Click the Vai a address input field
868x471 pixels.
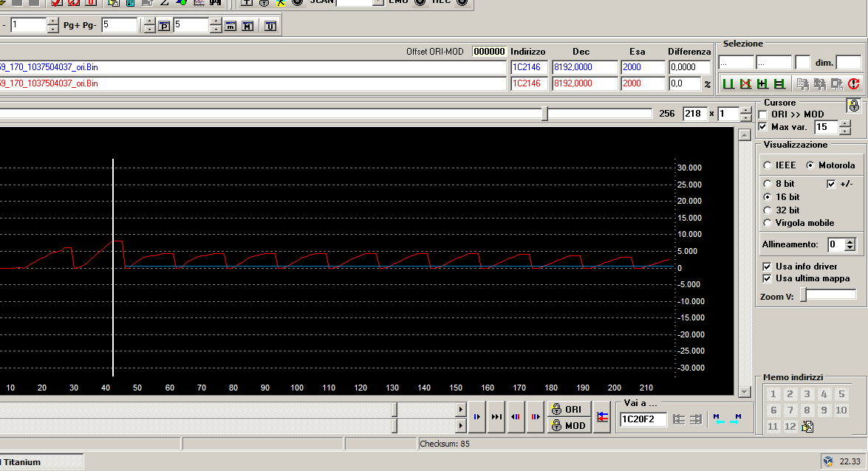643,419
